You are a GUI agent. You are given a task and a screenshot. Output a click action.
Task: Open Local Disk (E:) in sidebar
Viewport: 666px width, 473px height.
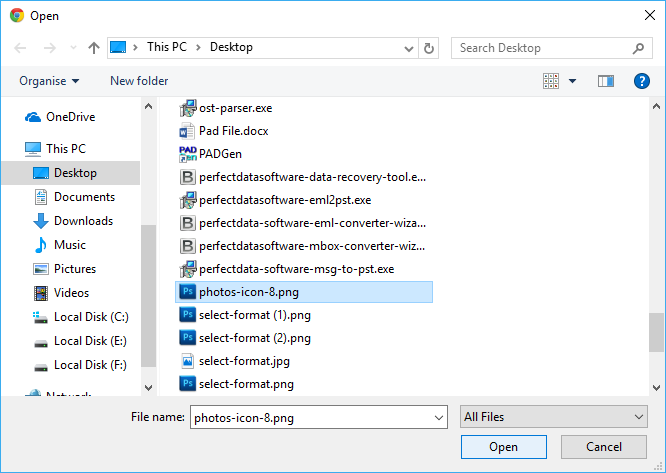coord(90,341)
